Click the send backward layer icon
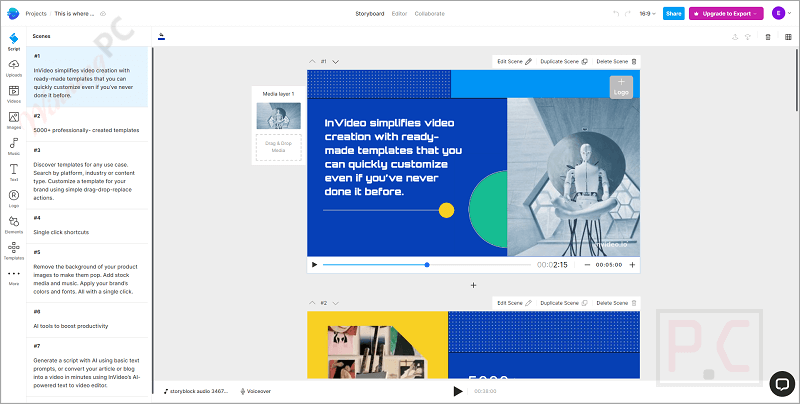Viewport: 800px width, 404px height. point(747,37)
